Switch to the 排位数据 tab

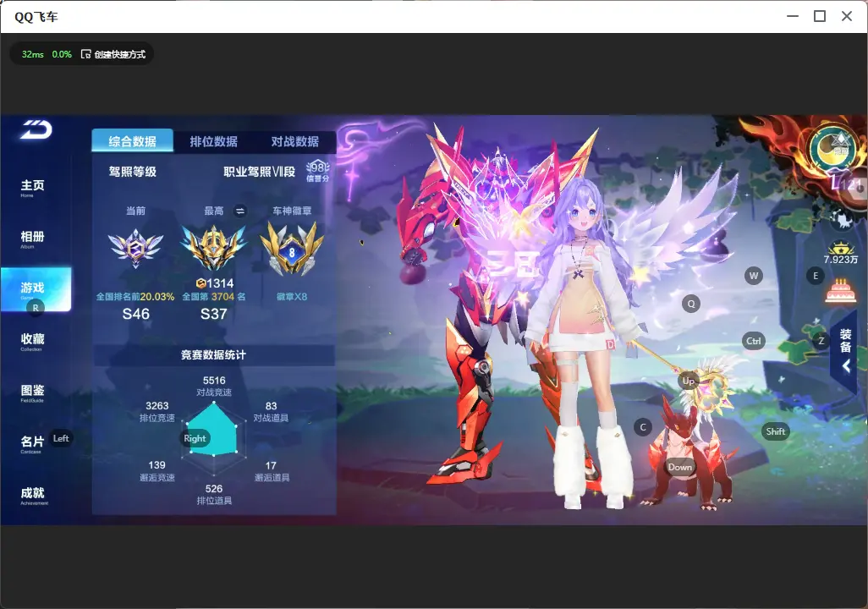click(x=214, y=141)
